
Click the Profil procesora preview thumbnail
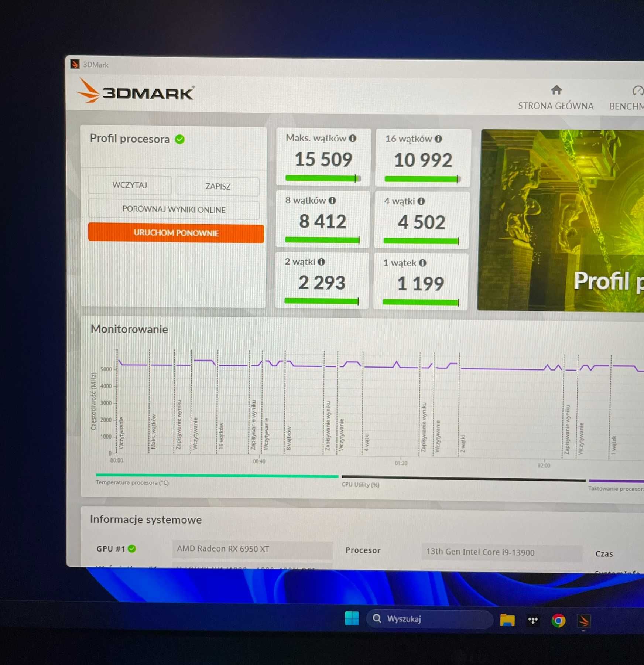[561, 221]
